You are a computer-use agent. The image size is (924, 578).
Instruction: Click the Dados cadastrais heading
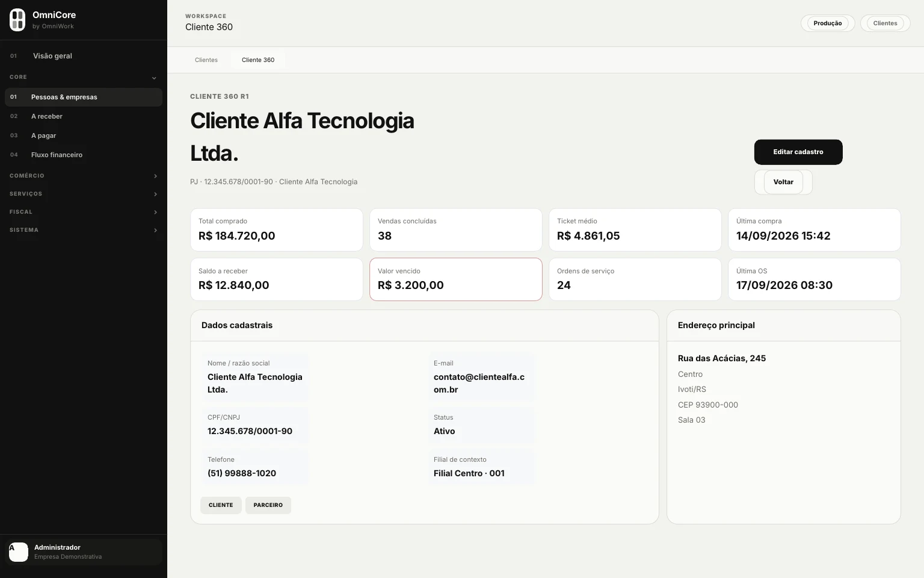(x=237, y=325)
